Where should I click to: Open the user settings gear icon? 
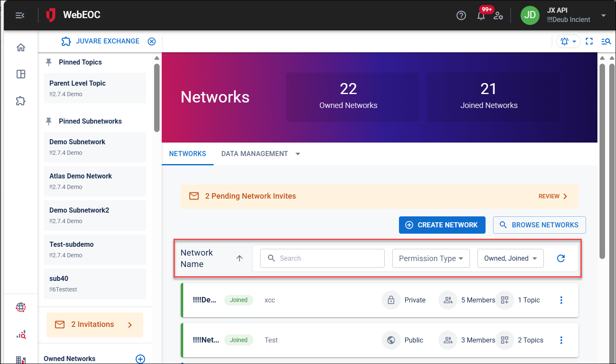pos(498,16)
